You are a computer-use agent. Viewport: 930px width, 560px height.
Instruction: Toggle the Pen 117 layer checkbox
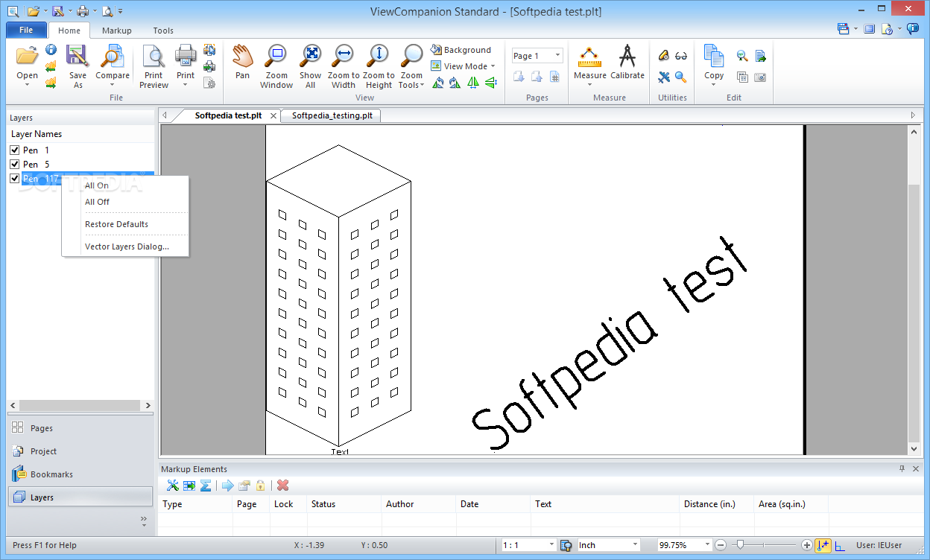coord(15,179)
